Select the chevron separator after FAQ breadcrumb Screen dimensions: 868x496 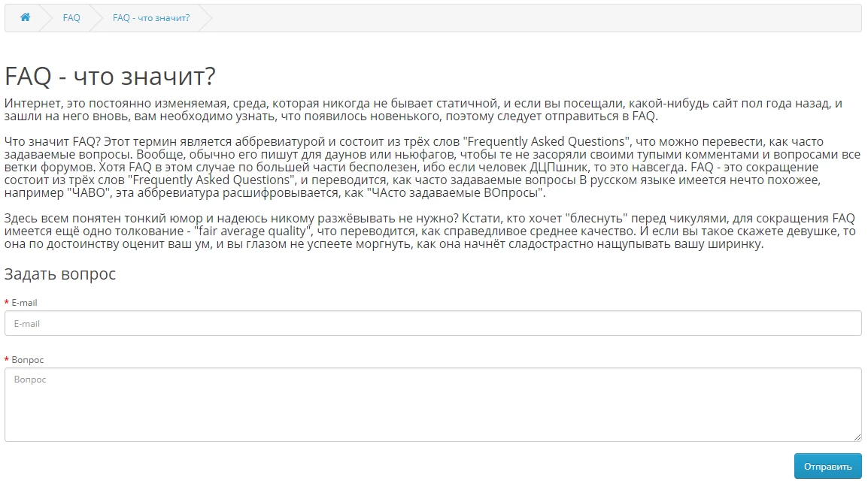[96, 18]
